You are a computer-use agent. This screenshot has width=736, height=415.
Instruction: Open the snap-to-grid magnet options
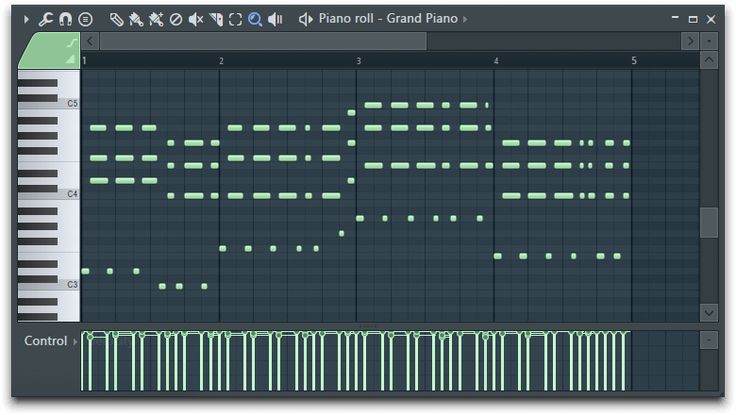65,19
